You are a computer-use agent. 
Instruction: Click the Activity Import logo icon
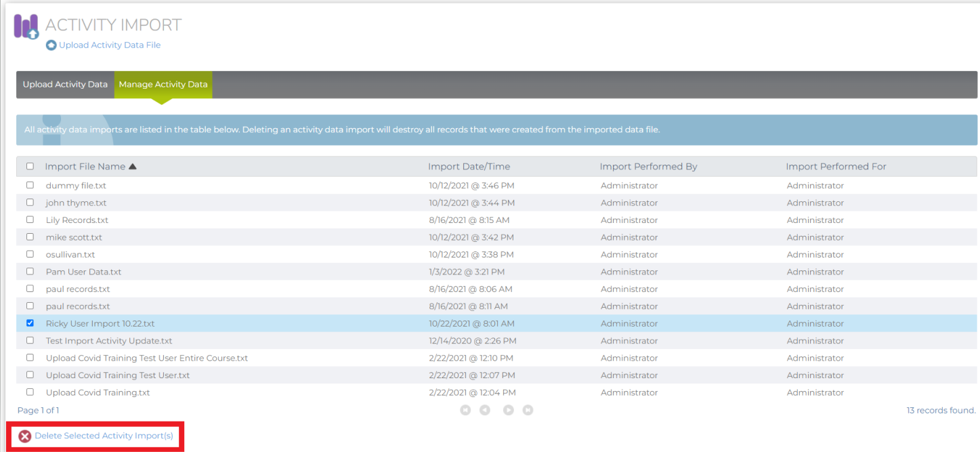(26, 27)
